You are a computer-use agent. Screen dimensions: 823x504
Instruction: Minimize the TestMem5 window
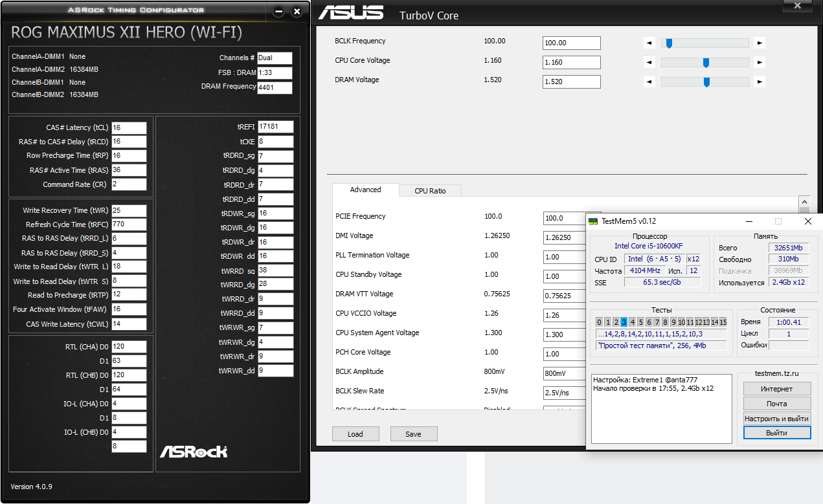click(x=749, y=221)
